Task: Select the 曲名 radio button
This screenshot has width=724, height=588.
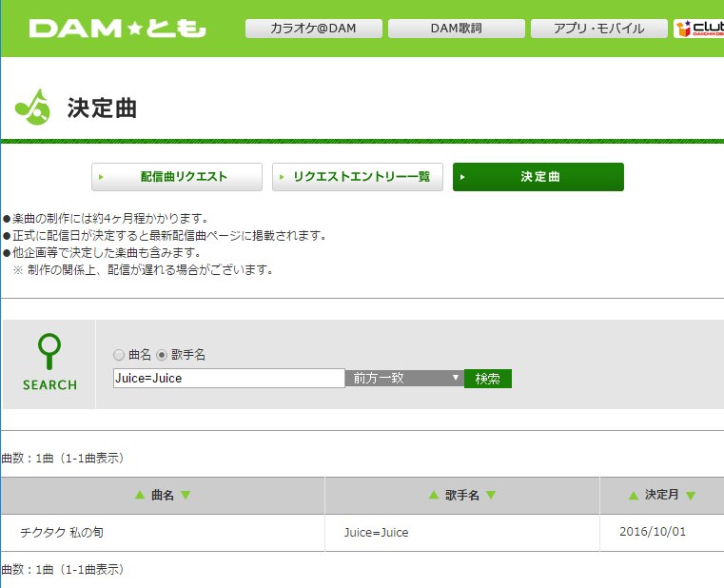Action: pos(119,355)
